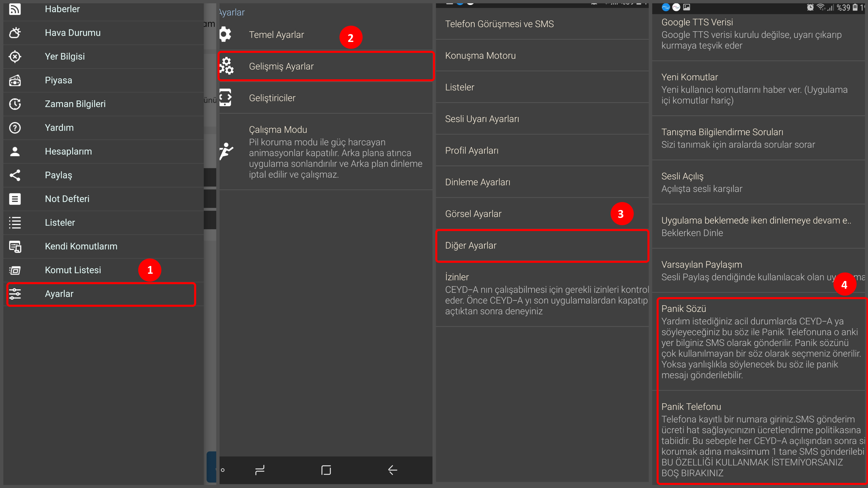Tap the Hava Durumu weather icon

[15, 33]
